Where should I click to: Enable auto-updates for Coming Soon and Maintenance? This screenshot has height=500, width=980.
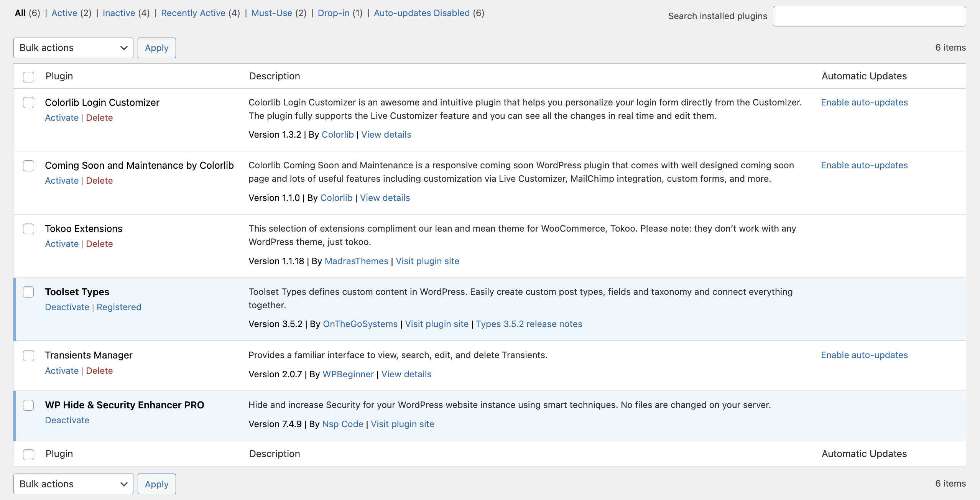(864, 165)
